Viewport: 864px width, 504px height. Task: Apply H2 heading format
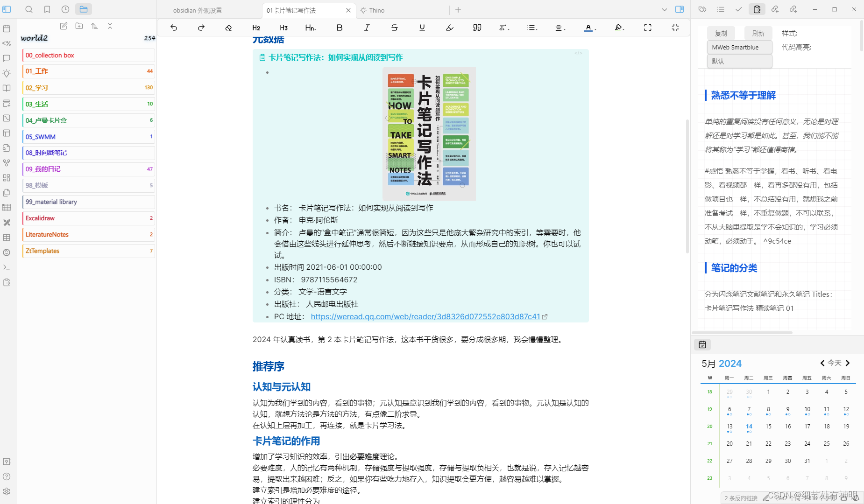pos(256,28)
